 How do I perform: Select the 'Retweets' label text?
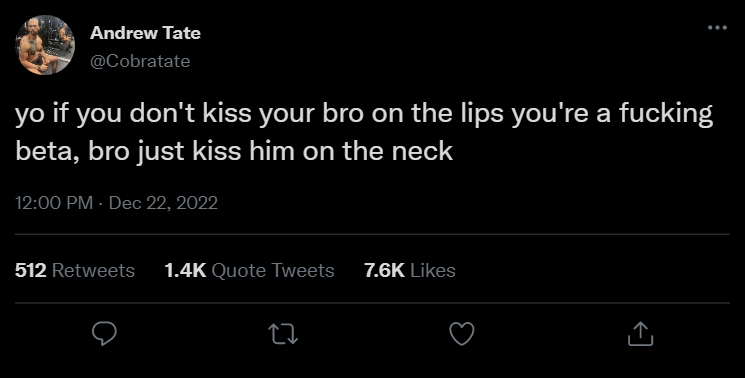[x=93, y=270]
